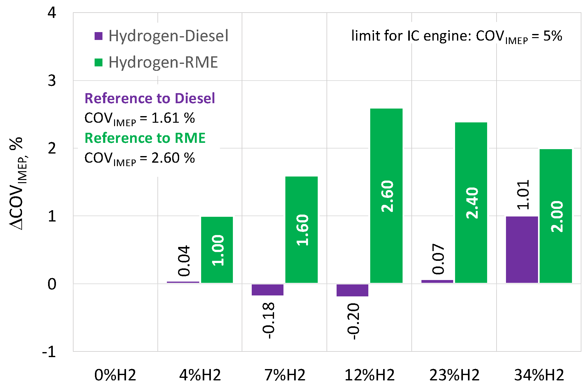
Task: Click the green Hydrogen-RME legend swatch
Action: tap(99, 62)
